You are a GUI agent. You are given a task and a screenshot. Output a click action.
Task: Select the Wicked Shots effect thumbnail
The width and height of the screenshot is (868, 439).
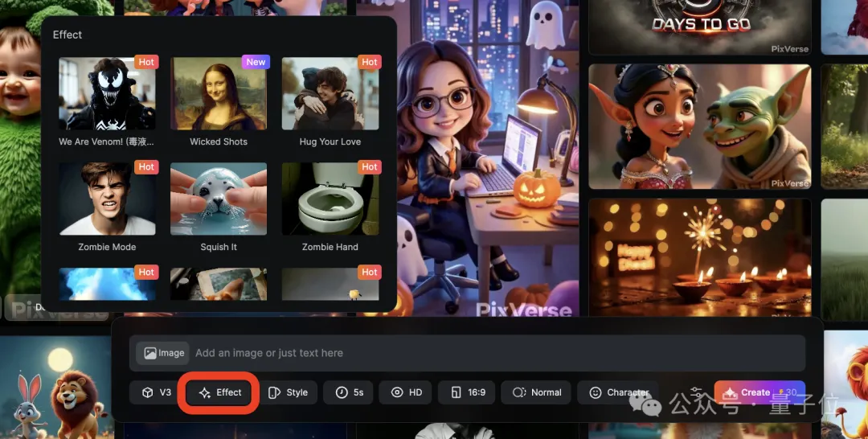(219, 93)
